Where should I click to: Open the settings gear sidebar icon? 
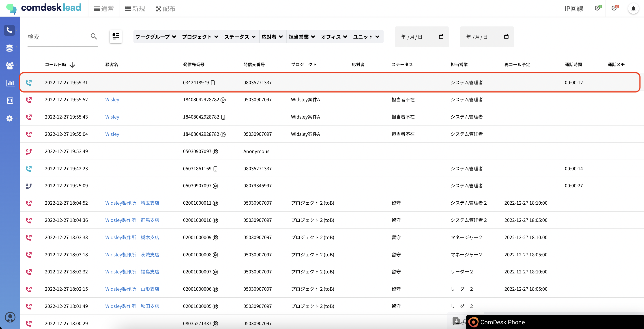[x=9, y=118]
